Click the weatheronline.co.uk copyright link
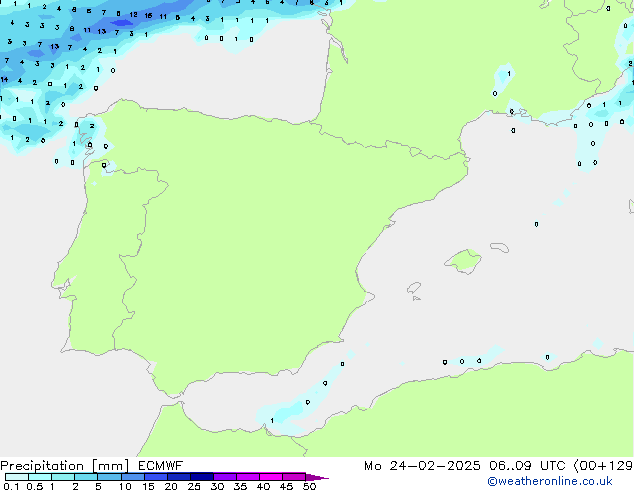Screen dimensions: 634x490 [x=550, y=481]
